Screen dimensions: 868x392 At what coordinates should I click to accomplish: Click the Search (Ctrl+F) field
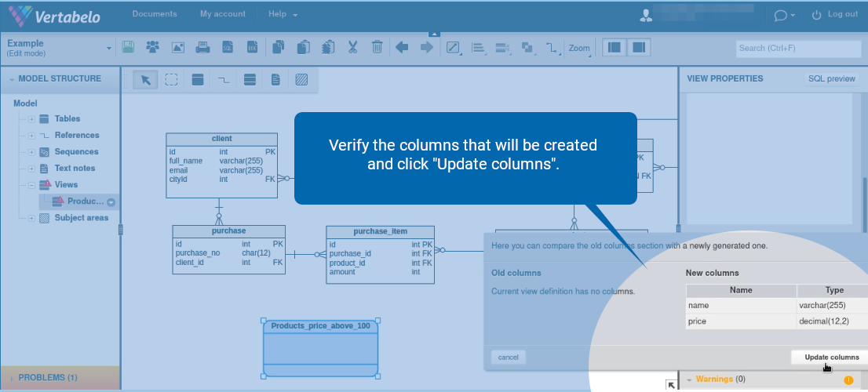click(799, 48)
